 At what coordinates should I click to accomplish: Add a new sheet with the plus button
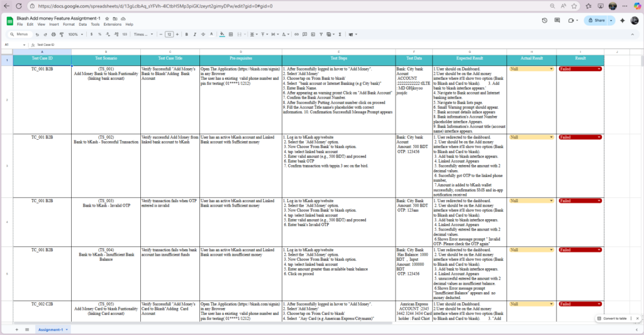(17, 330)
